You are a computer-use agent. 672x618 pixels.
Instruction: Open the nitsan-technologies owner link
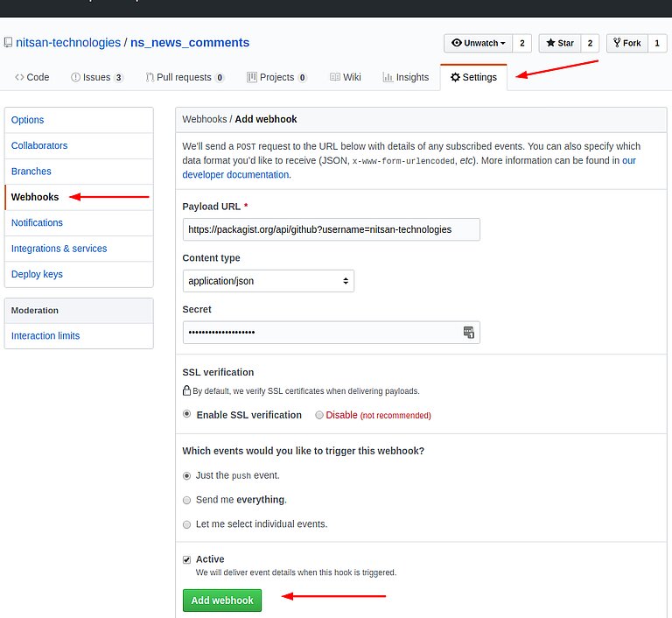click(68, 43)
